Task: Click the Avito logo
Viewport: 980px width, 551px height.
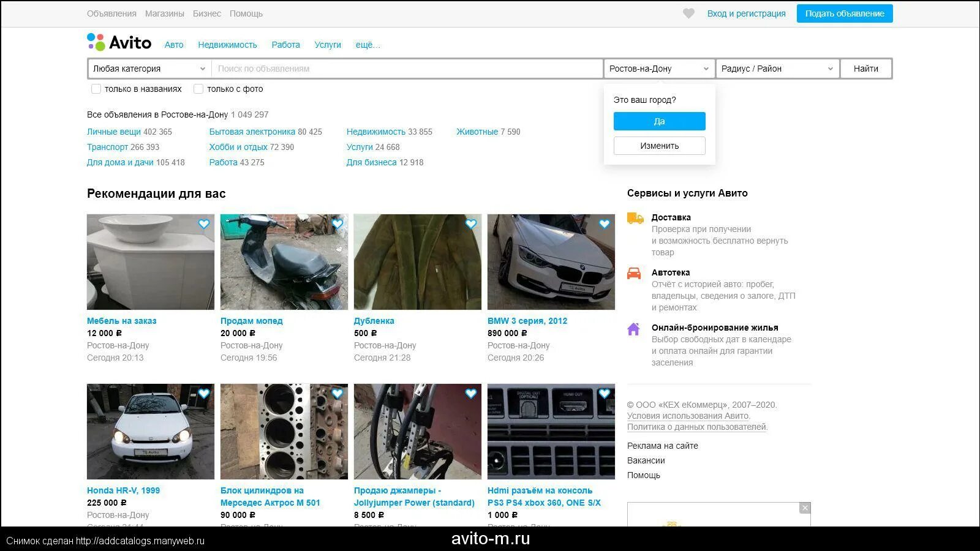Action: coord(119,42)
